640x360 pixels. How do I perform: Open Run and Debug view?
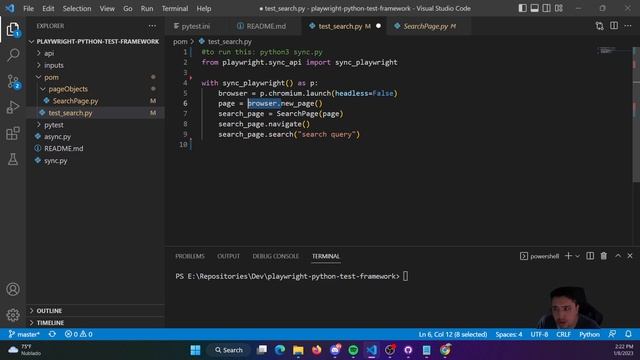coord(13,107)
